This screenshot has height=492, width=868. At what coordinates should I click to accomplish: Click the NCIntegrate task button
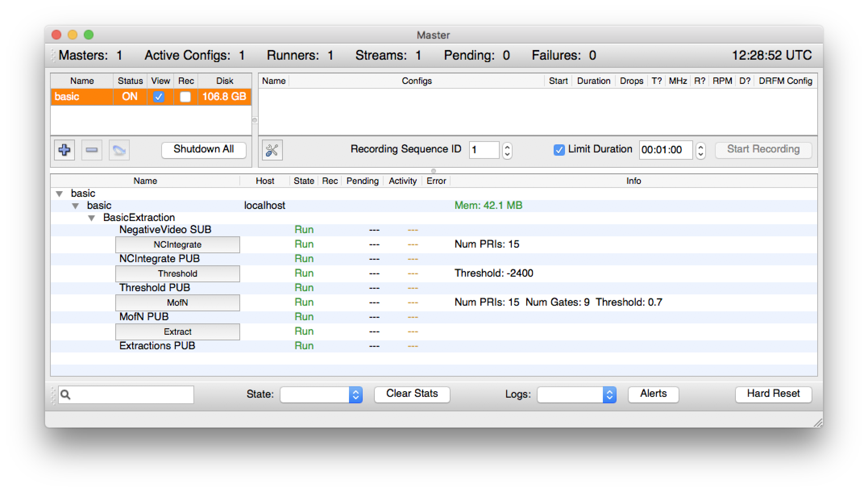(x=177, y=245)
